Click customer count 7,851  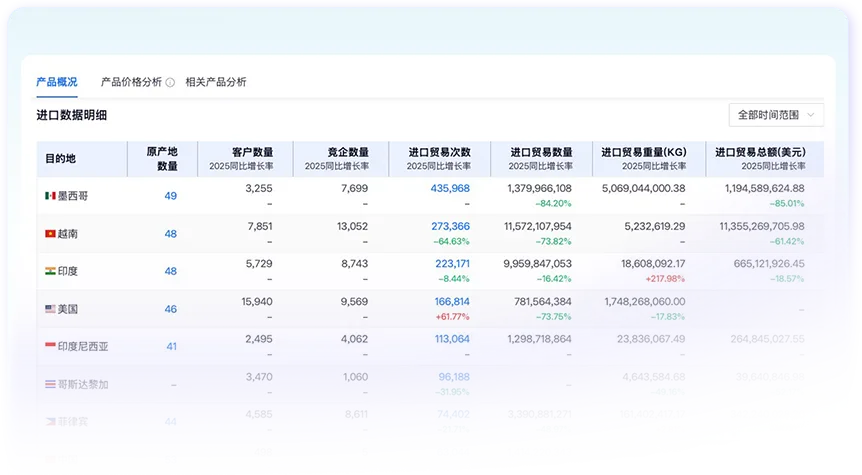pos(260,226)
